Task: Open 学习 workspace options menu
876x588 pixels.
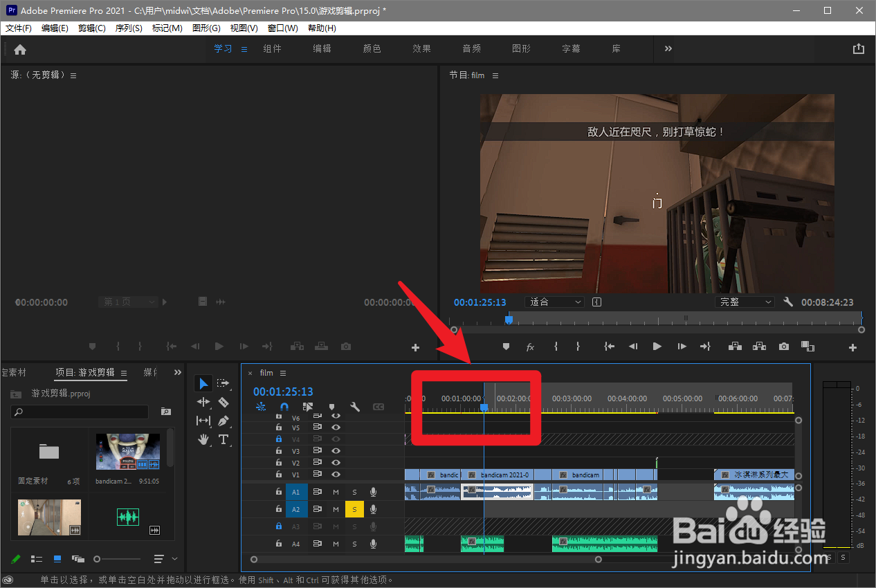Action: (244, 49)
